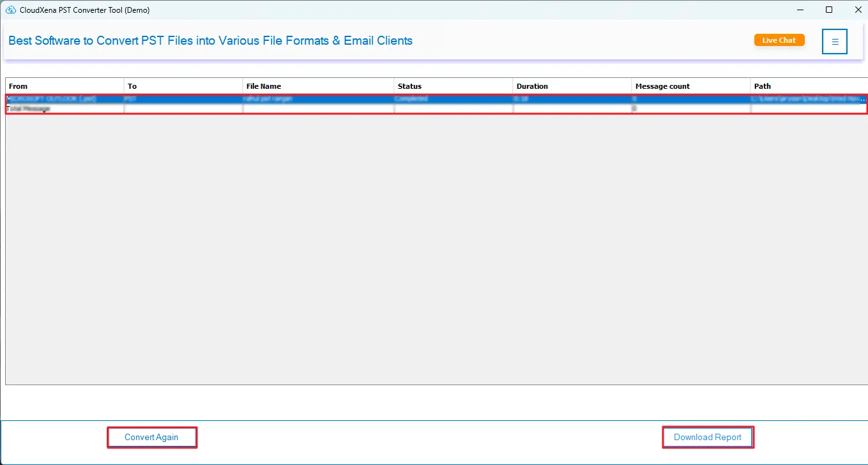Minimize the PST Converter window
Screen dimensions: 868x465
[x=800, y=10]
